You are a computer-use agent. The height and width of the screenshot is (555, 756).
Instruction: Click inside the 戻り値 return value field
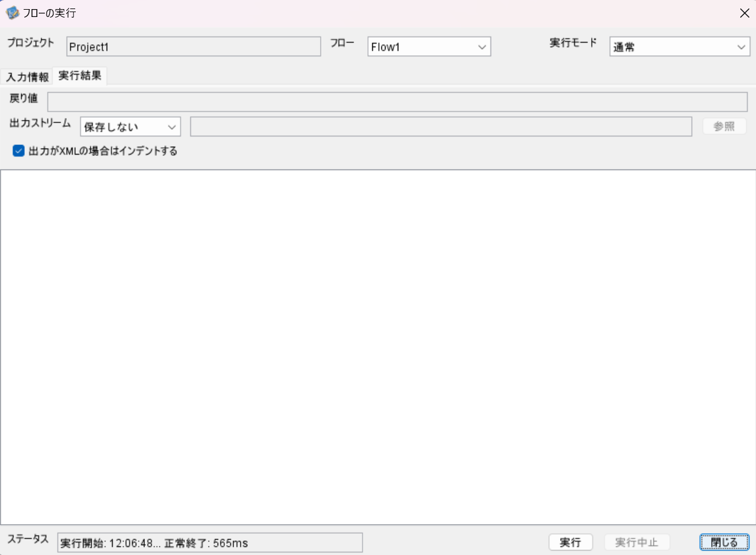(x=394, y=101)
